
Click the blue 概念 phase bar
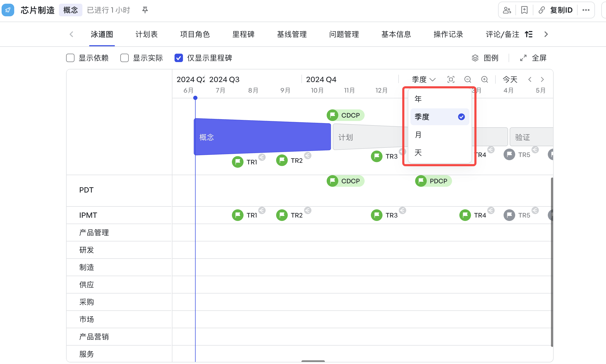[262, 137]
